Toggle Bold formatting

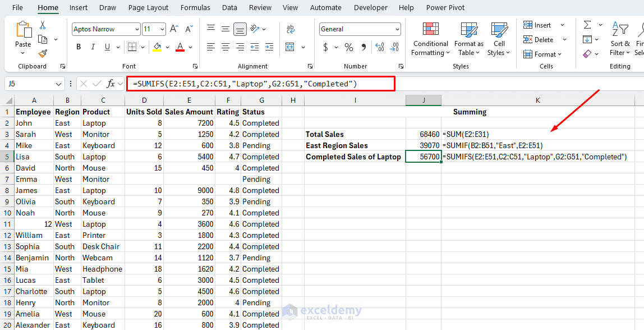79,47
